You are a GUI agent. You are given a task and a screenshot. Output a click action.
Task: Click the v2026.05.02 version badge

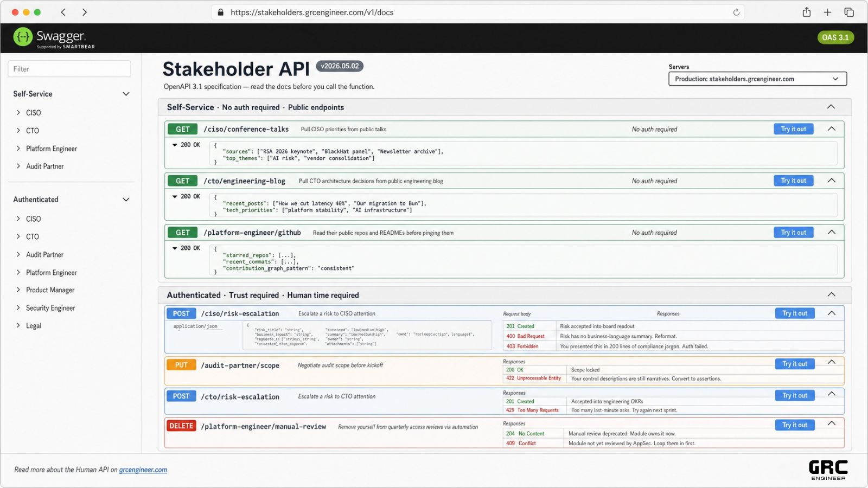point(340,66)
